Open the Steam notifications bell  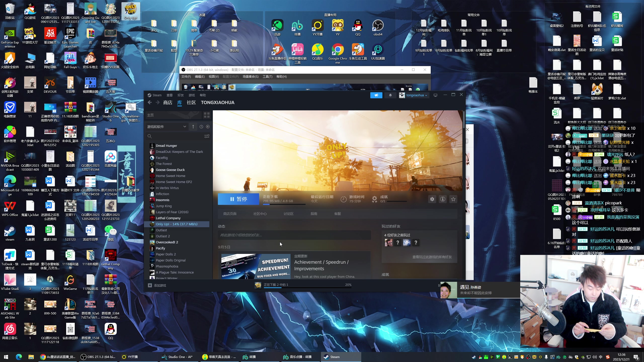coord(390,95)
